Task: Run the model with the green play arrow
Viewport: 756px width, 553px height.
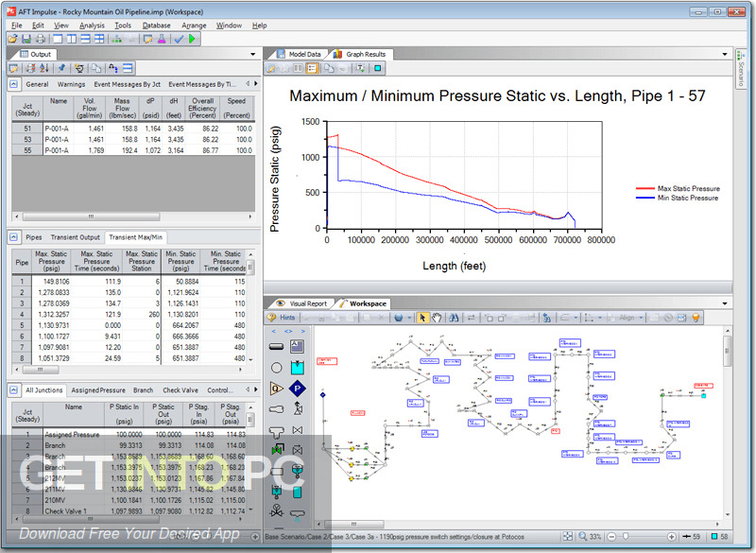Action: 193,39
